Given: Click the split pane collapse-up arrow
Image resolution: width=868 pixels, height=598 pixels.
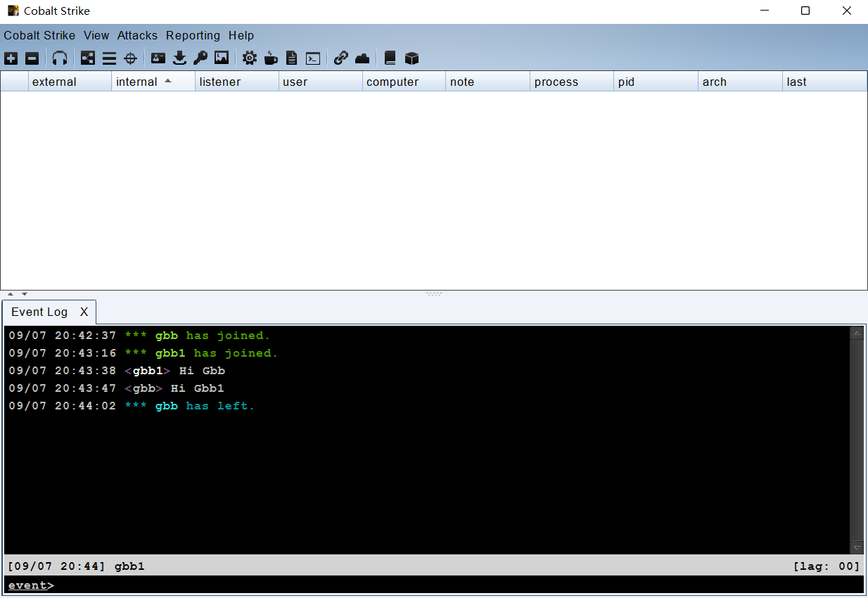Looking at the screenshot, I should point(11,293).
